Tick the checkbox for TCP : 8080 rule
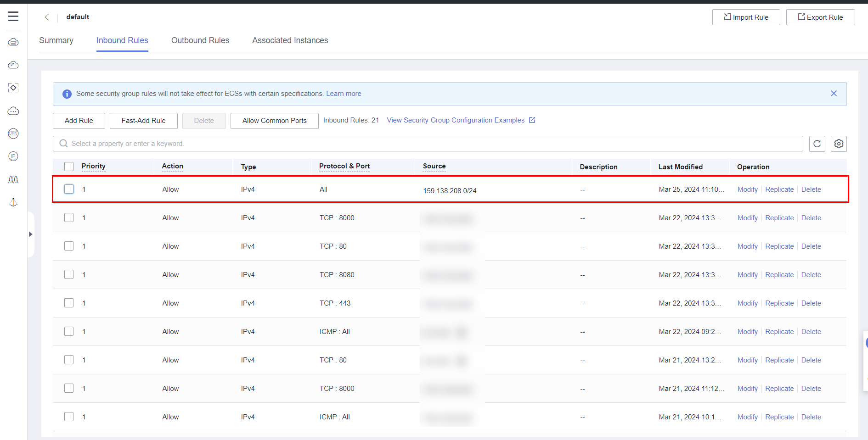Image resolution: width=868 pixels, height=440 pixels. (x=69, y=274)
